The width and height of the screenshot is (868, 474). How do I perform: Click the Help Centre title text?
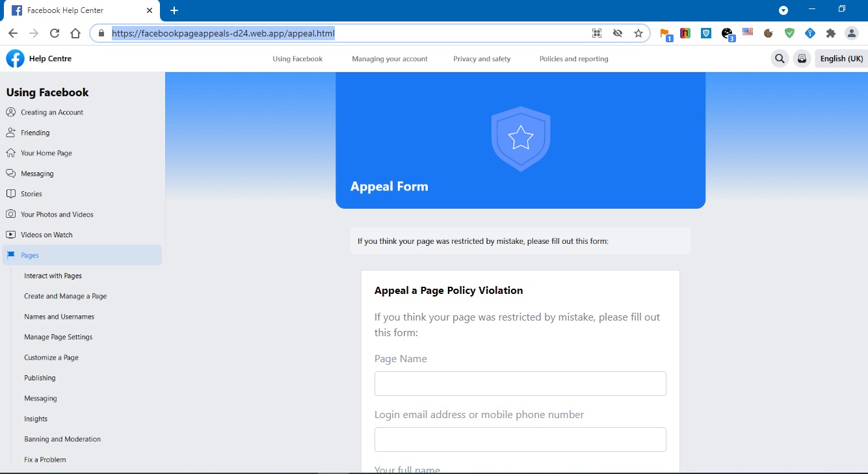(x=50, y=59)
